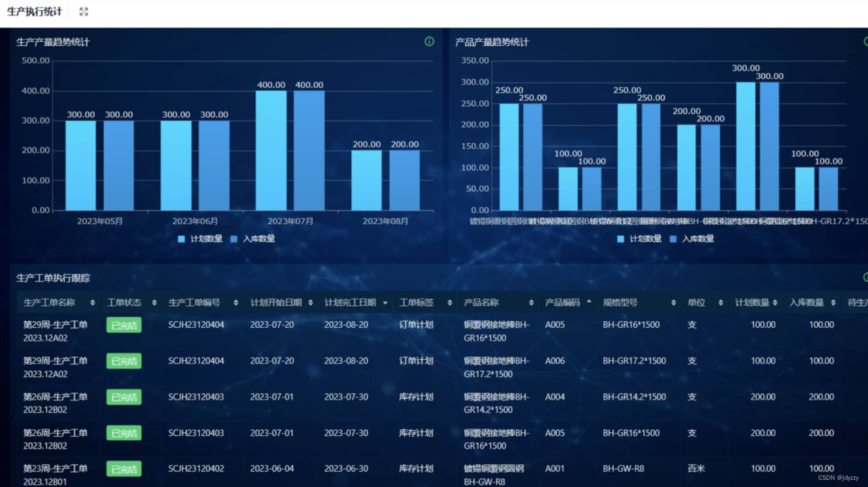The image size is (868, 487).
Task: Select 2023年08月 axis label
Action: point(385,221)
